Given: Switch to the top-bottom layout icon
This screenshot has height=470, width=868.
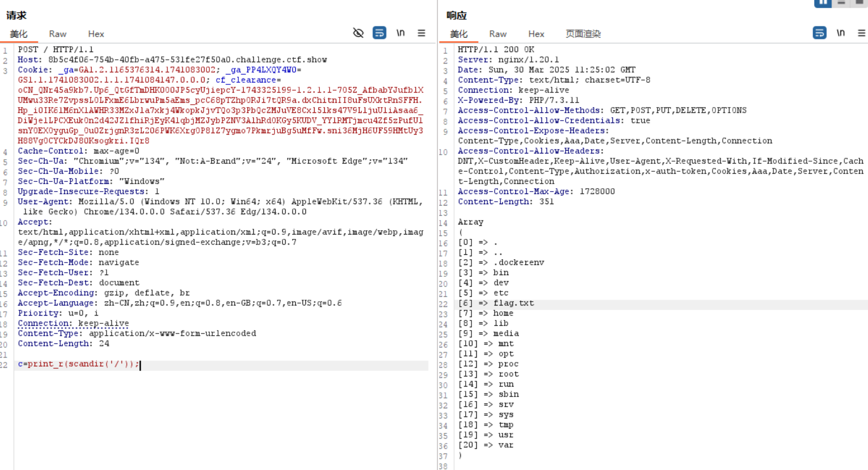Looking at the screenshot, I should click(841, 3).
